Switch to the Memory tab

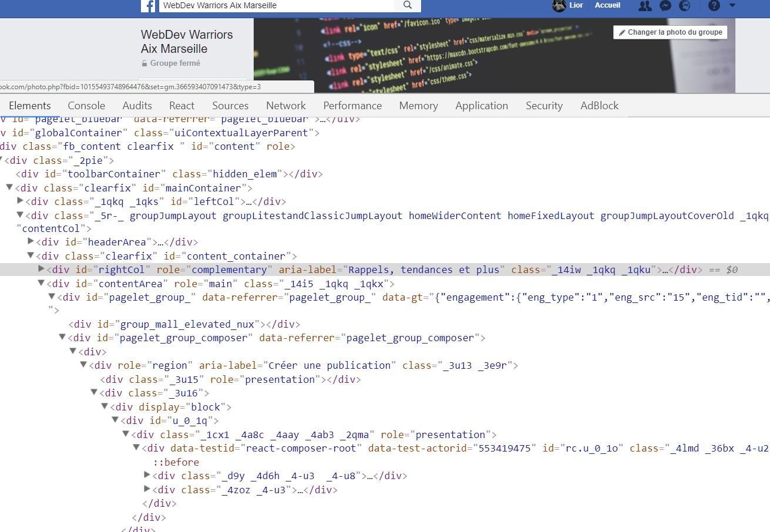pyautogui.click(x=418, y=106)
